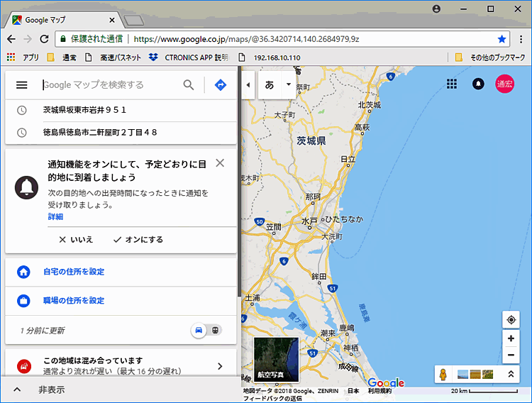
Task: Click the notification bell in the card
Action: (26, 187)
